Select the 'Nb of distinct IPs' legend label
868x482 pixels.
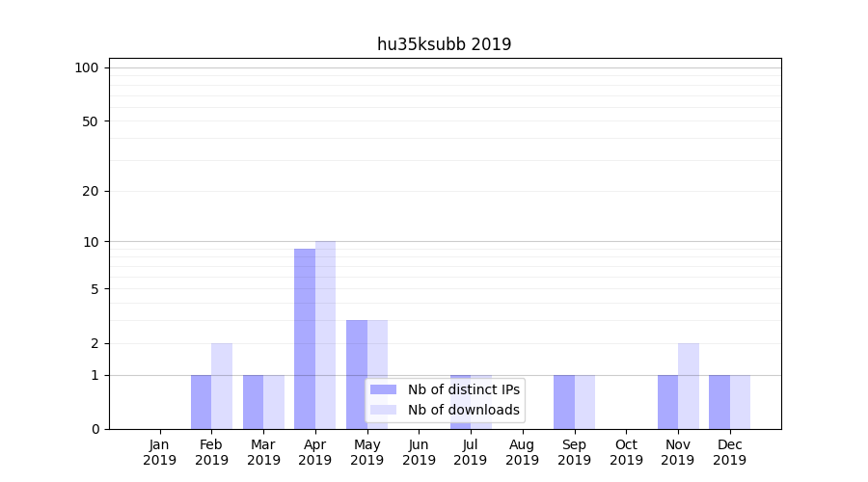(463, 389)
